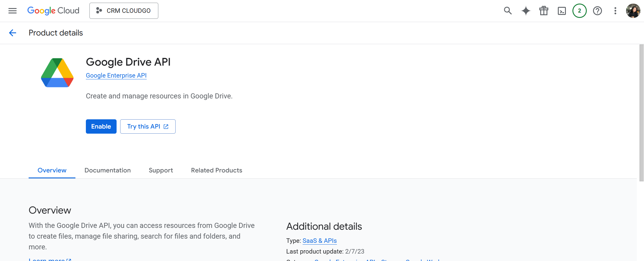Open the Related Products tab
This screenshot has height=261, width=644.
click(216, 170)
